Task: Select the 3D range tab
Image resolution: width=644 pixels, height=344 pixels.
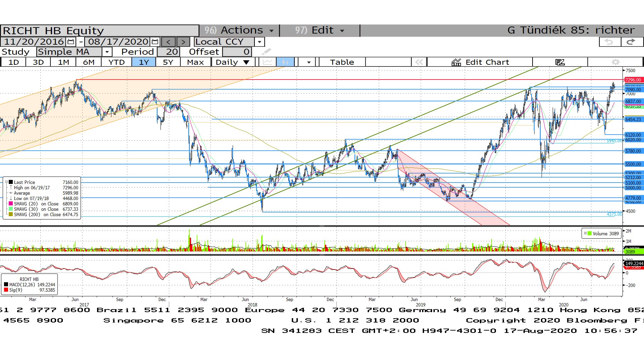Action: pos(38,62)
